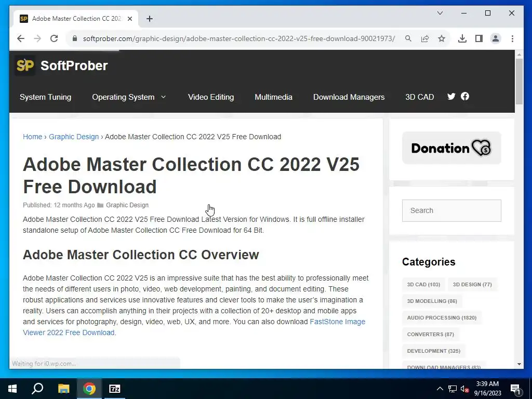Click the SoftProber site title

pos(74,65)
